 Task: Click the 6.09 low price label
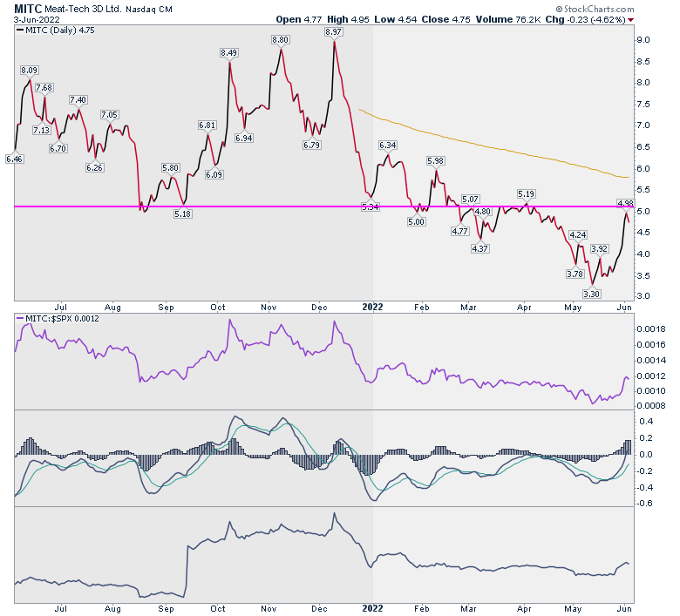214,175
